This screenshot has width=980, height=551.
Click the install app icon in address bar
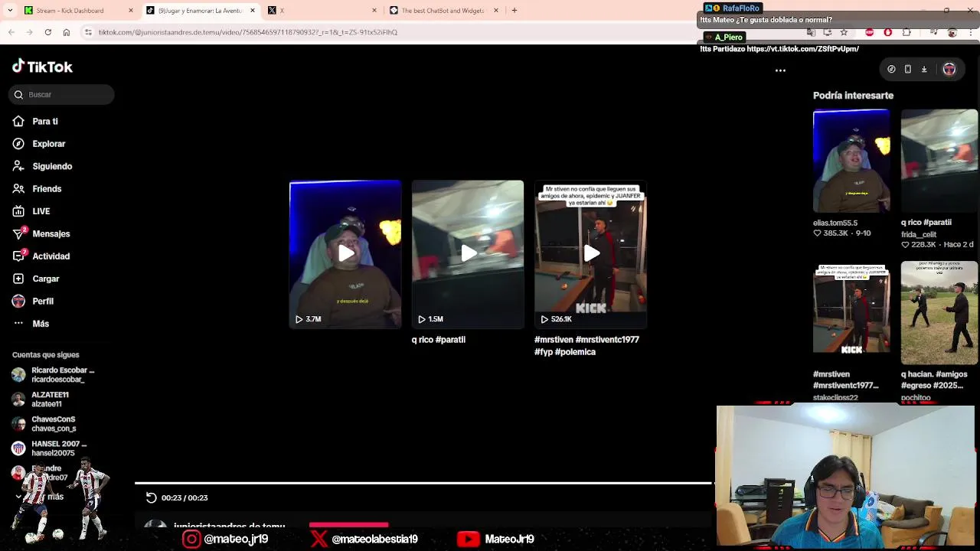(x=828, y=32)
